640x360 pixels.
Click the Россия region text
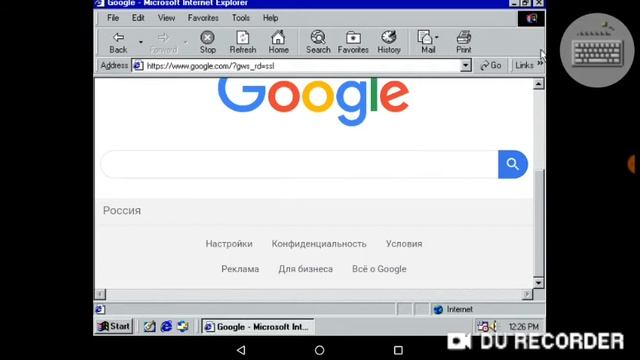(122, 211)
